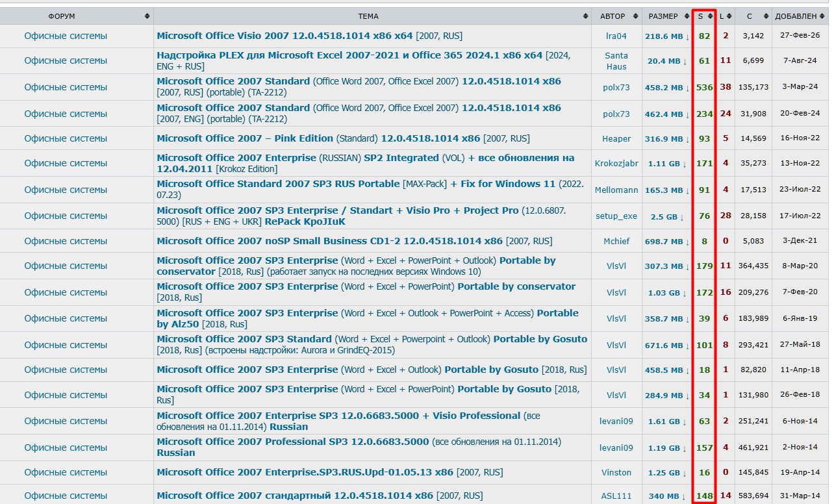Download the 458.5 MB torrent
The height and width of the screenshot is (504, 834).
click(667, 370)
